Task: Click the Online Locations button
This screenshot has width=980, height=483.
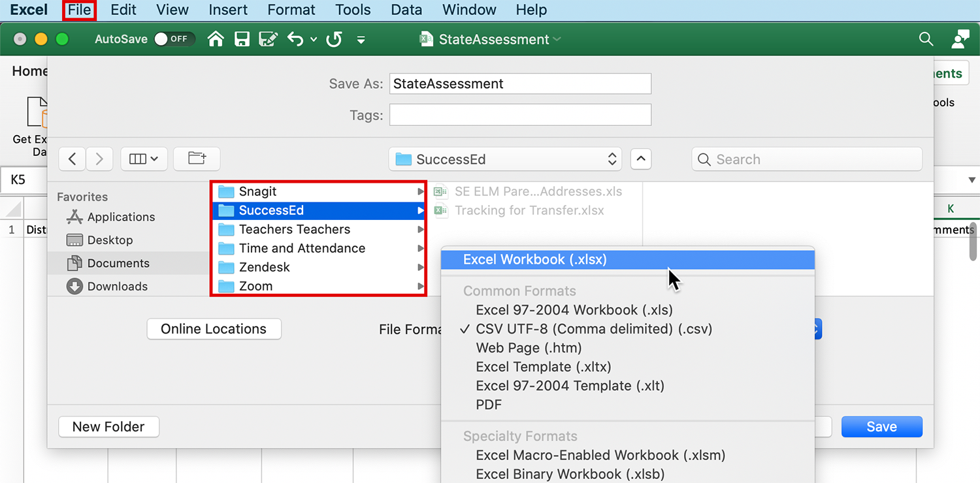Action: tap(214, 329)
